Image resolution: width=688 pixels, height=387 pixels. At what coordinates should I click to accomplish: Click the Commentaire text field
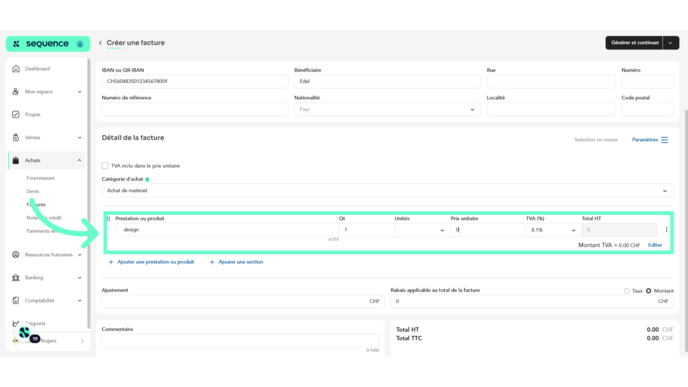[x=240, y=341]
